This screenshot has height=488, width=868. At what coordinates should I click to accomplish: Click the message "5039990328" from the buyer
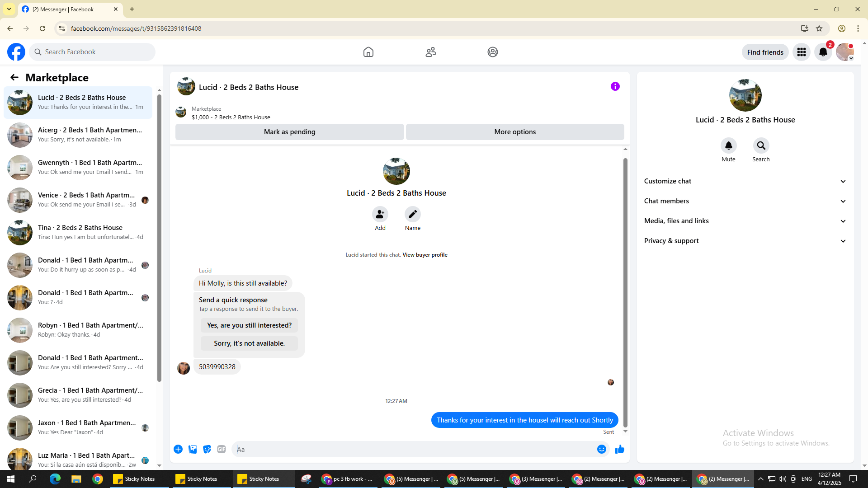(x=217, y=367)
